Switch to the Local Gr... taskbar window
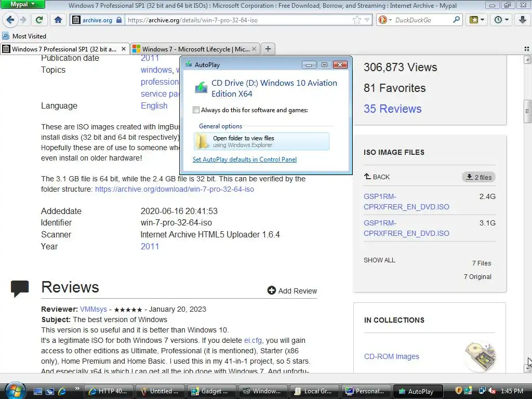Viewport: 532px width, 399px height. (314, 391)
